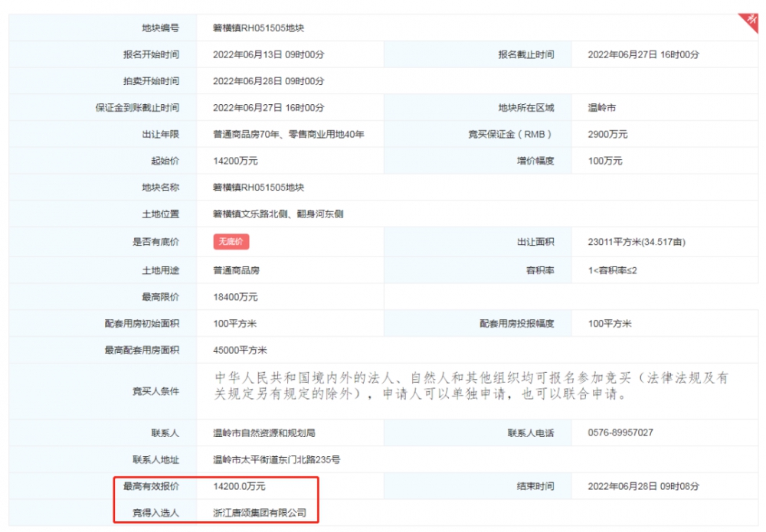Select the deposit value 2900万元
766x532 pixels.
(607, 134)
